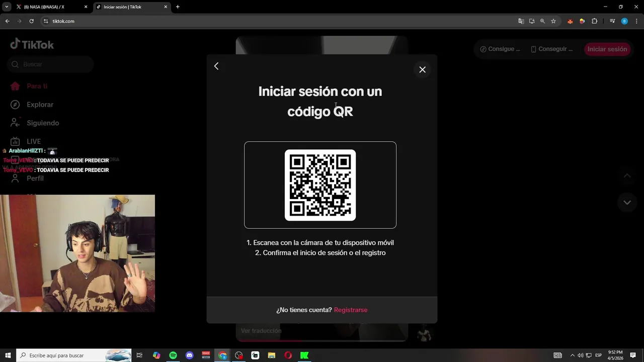The image size is (644, 362).
Task: Click the Perfil person icon
Action: pos(15,178)
